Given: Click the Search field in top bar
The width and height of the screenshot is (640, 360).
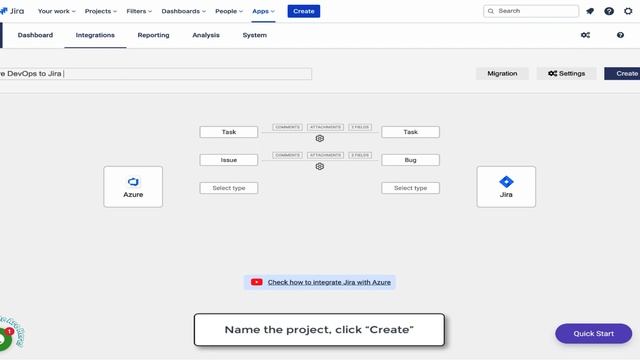Looking at the screenshot, I should pyautogui.click(x=531, y=11).
